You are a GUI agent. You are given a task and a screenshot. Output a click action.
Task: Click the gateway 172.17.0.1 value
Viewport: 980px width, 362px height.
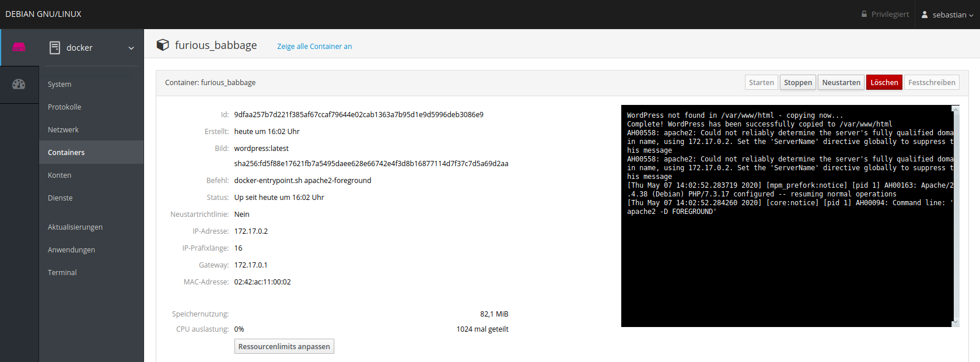pos(251,265)
